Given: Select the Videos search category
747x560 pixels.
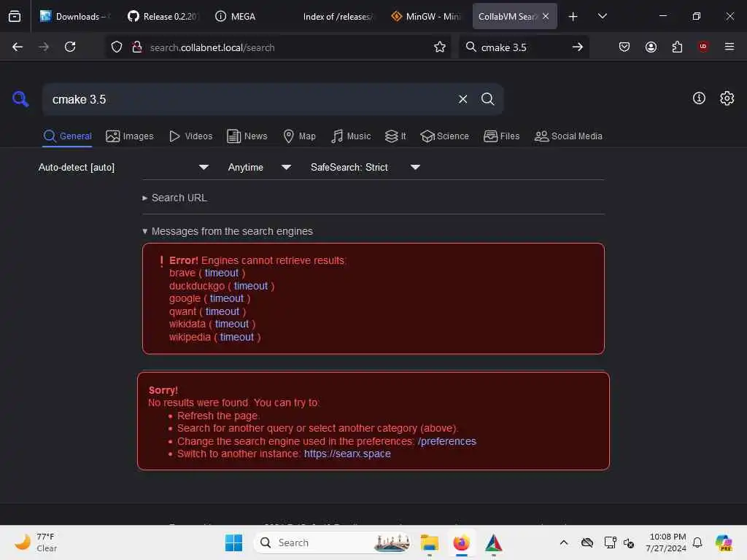Looking at the screenshot, I should [x=190, y=136].
